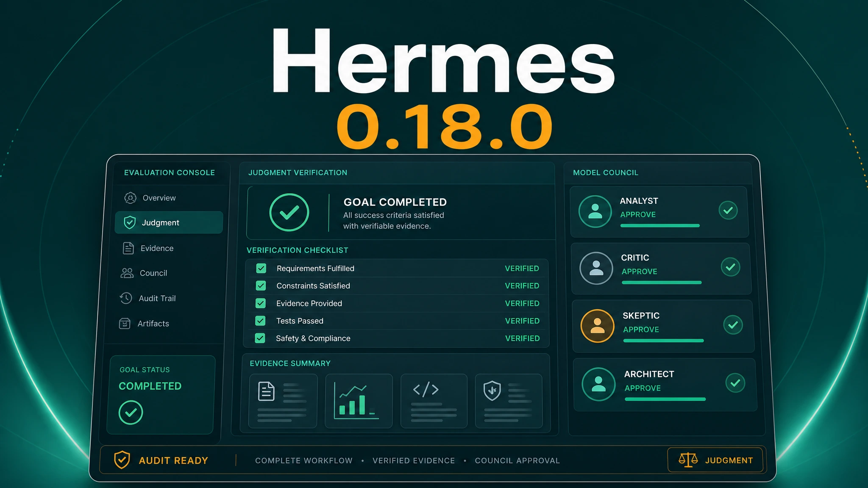The width and height of the screenshot is (868, 488).
Task: Click the Critic confidence progress bar
Action: (x=662, y=283)
